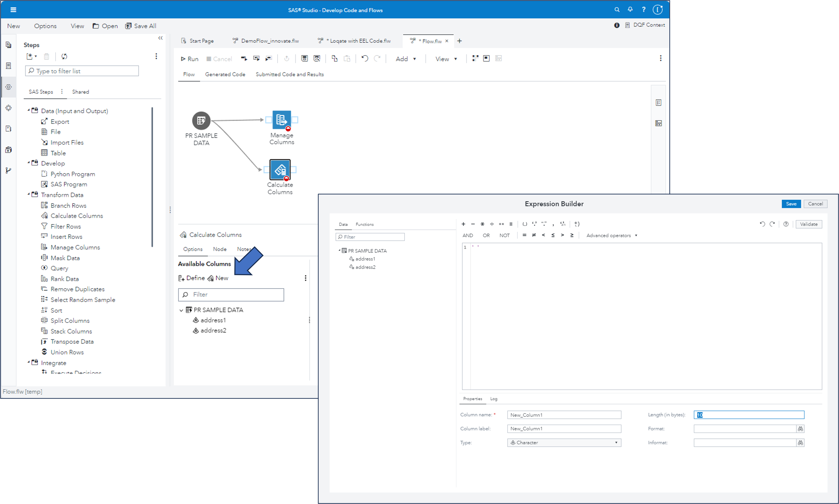
Task: Switch to the Generated Code tab
Action: (225, 74)
